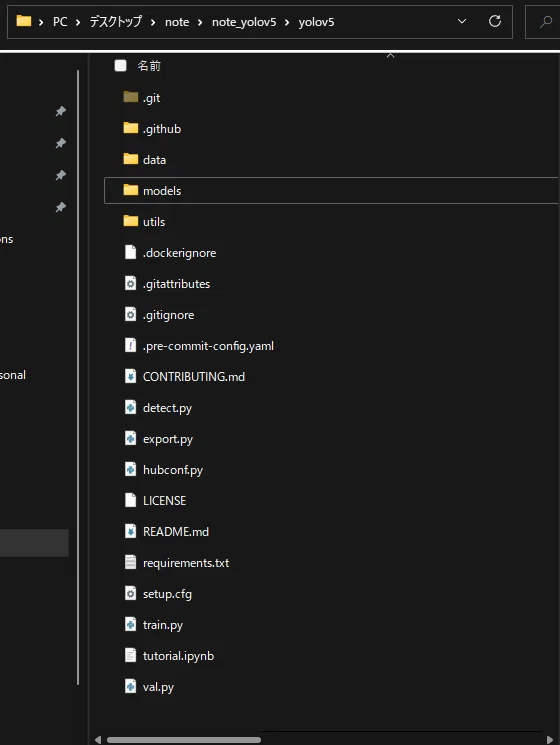560x745 pixels.
Task: Click the .github folder icon
Action: click(x=131, y=128)
